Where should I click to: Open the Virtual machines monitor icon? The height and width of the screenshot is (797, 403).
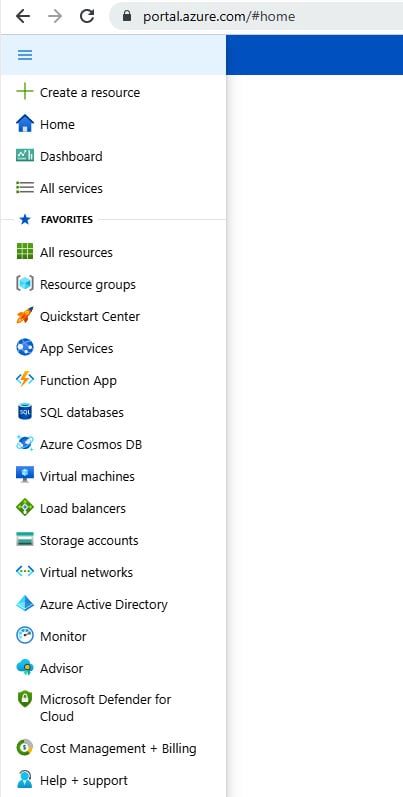tap(24, 475)
